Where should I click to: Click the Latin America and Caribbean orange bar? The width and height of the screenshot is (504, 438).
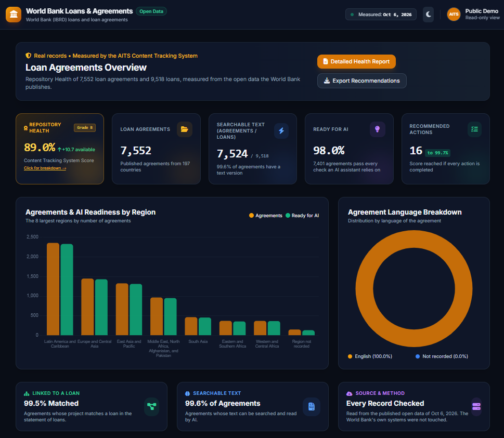pos(53,289)
